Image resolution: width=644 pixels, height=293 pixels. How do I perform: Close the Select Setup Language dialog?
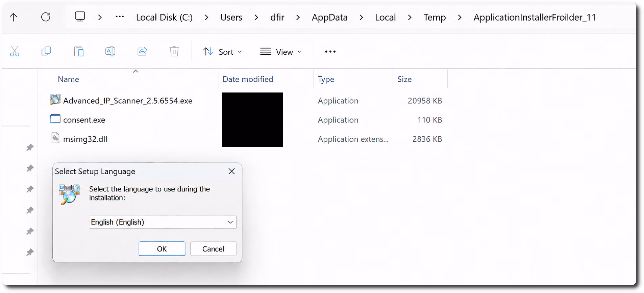click(231, 171)
